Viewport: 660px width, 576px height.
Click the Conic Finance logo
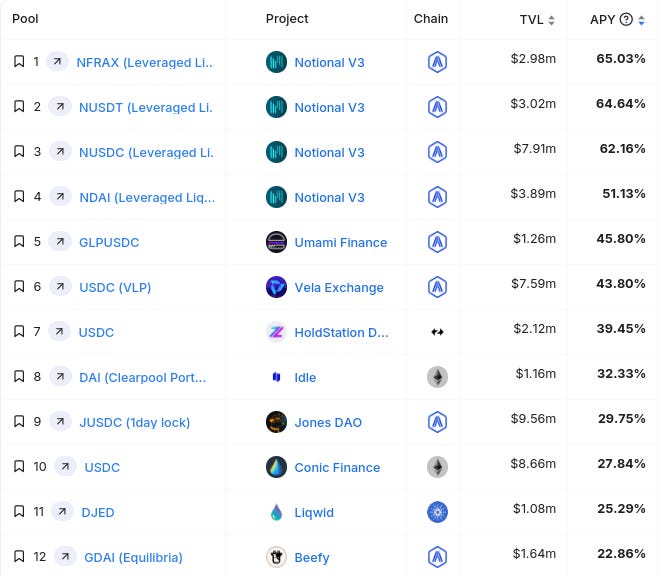(277, 467)
